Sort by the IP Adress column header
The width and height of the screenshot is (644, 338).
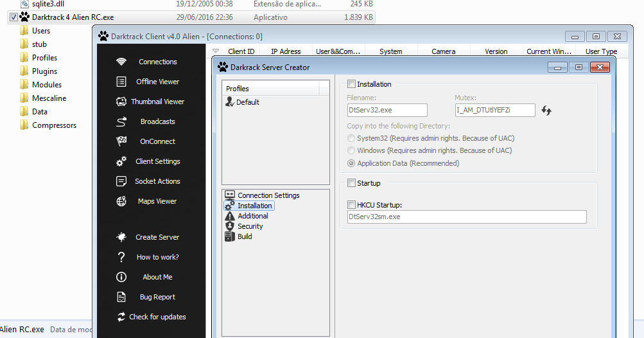286,51
